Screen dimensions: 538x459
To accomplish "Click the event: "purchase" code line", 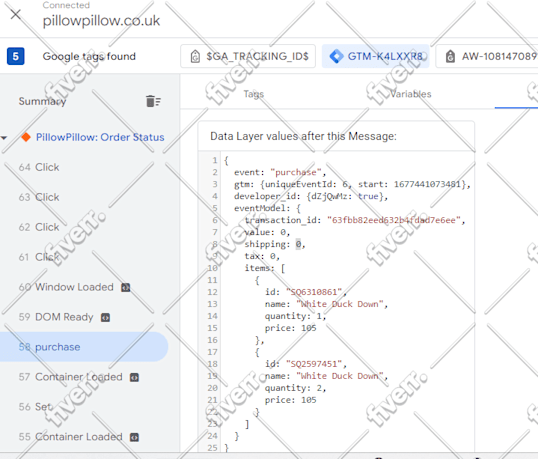I will pos(280,172).
